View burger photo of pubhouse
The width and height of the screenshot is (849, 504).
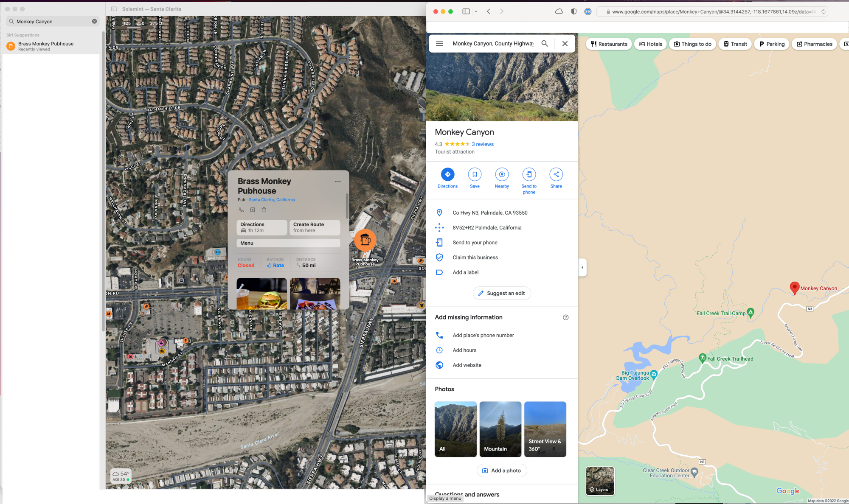[262, 294]
